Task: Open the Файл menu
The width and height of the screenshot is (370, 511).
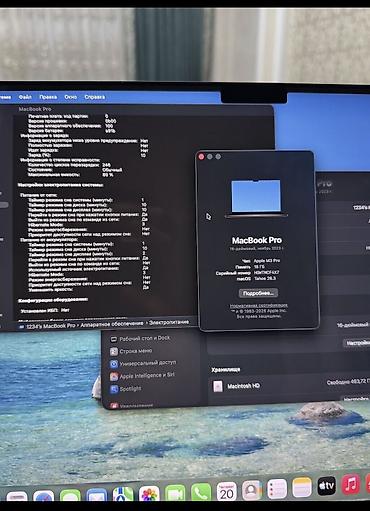Action: [25, 97]
